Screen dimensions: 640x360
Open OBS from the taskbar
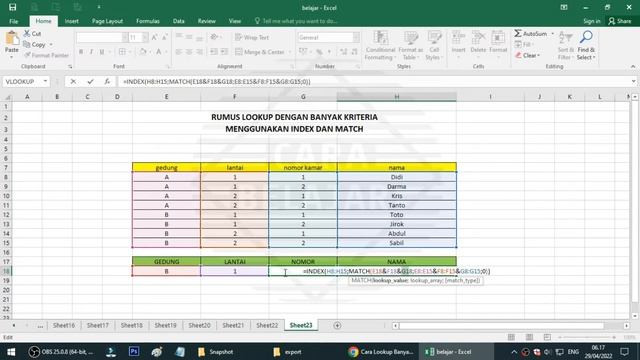(x=61, y=351)
